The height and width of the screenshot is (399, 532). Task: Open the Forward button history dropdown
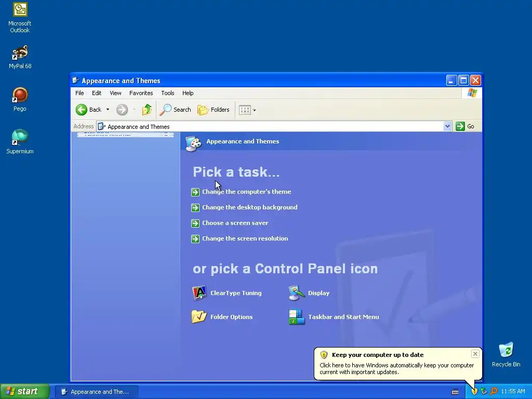134,110
